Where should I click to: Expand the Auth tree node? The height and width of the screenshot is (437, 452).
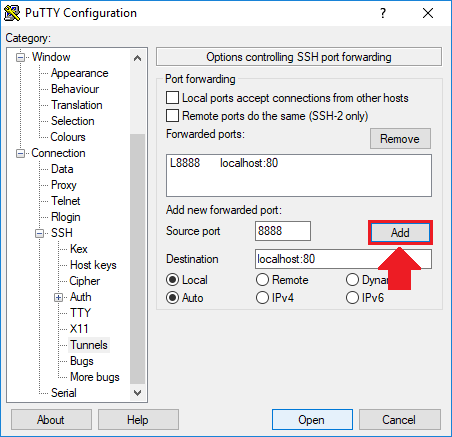(59, 297)
